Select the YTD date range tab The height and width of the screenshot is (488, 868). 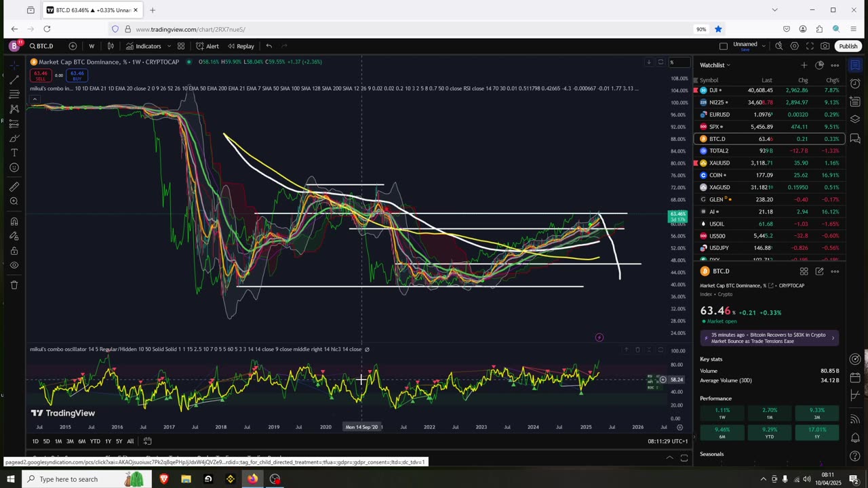pos(95,441)
